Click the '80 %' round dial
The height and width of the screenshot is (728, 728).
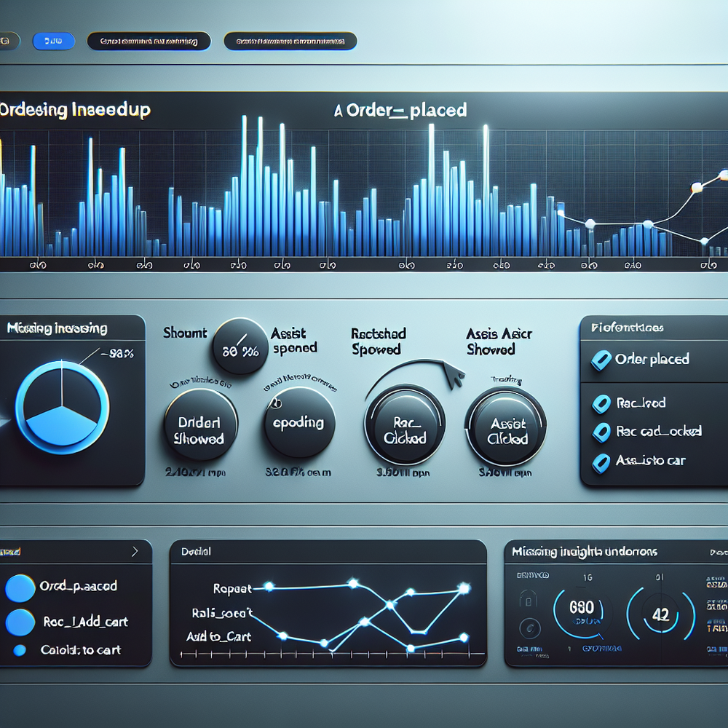(240, 347)
